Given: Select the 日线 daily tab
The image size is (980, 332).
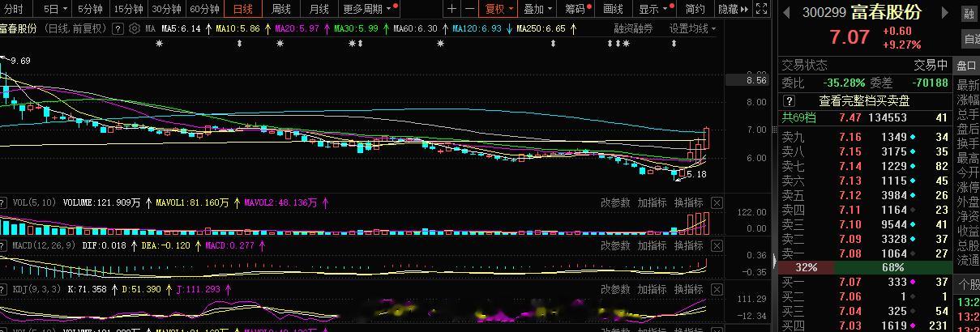Looking at the screenshot, I should pyautogui.click(x=242, y=9).
